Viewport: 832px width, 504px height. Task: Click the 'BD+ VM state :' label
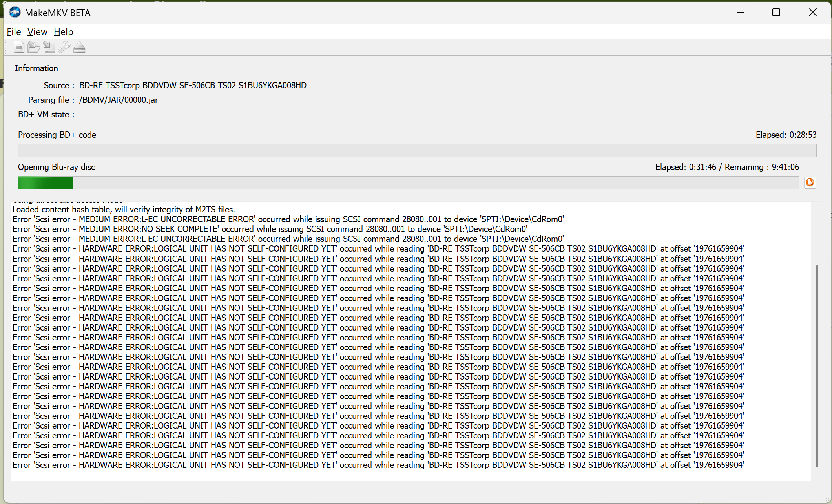point(46,115)
